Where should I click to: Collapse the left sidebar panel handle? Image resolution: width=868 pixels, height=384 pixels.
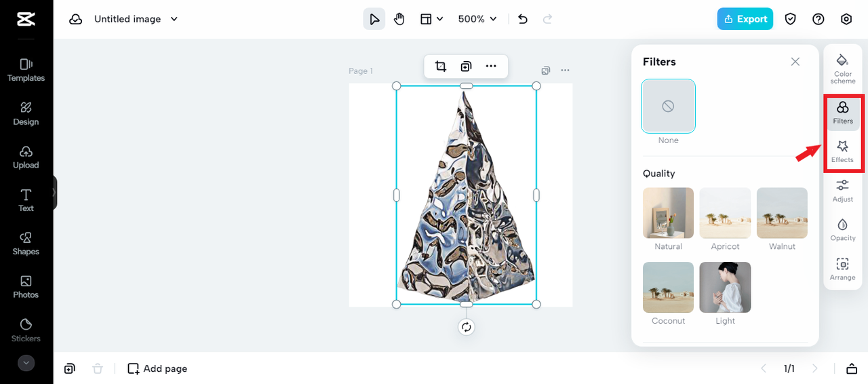(54, 193)
